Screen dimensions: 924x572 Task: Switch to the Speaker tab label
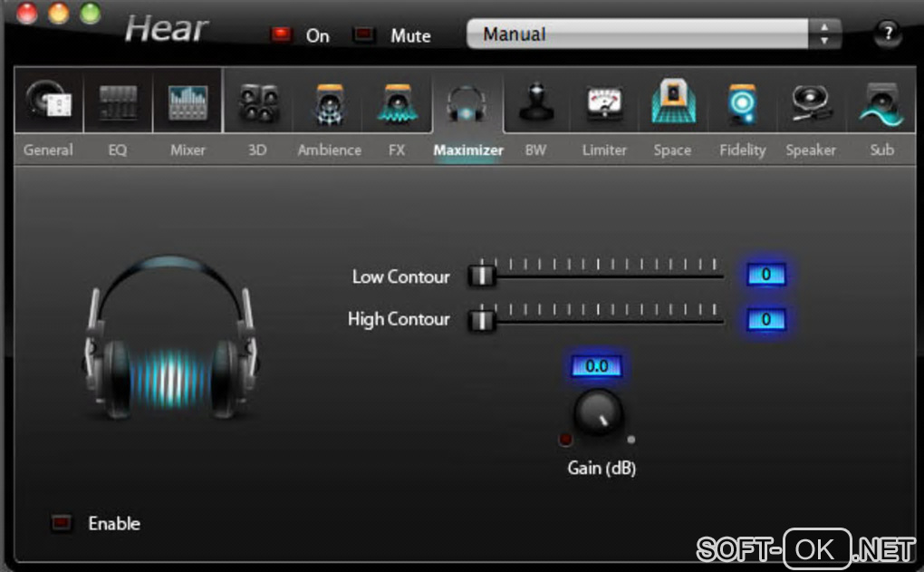coord(811,150)
